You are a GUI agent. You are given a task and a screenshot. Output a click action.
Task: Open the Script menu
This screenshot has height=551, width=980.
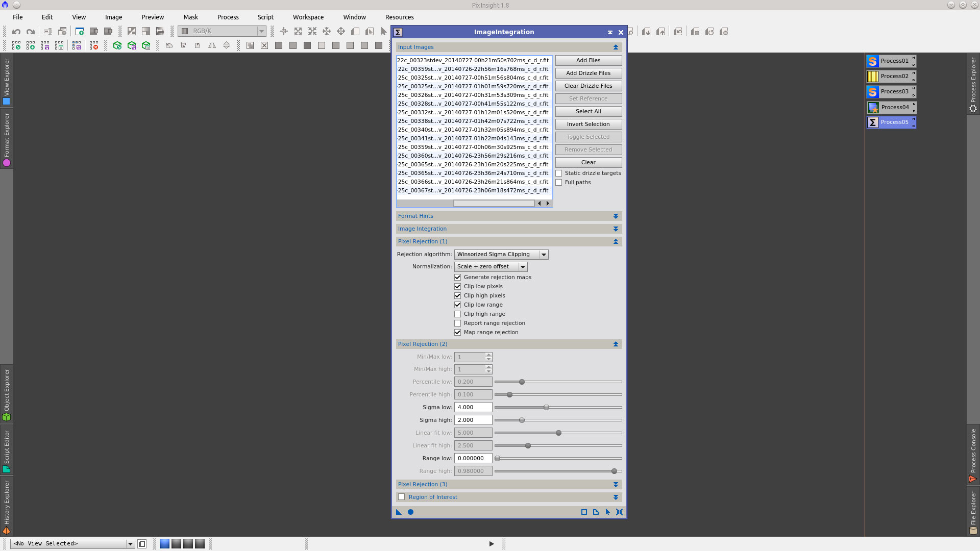pos(265,17)
